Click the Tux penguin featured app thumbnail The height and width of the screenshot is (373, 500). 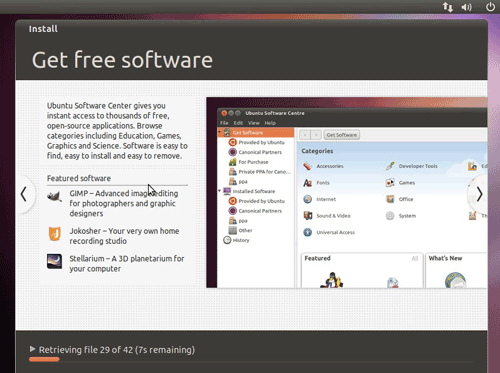331,280
